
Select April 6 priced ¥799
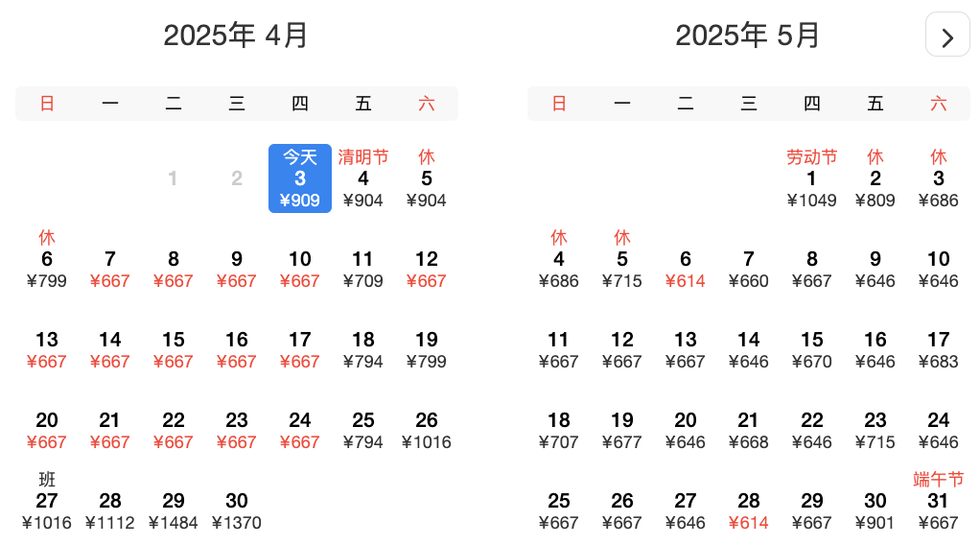tap(47, 259)
